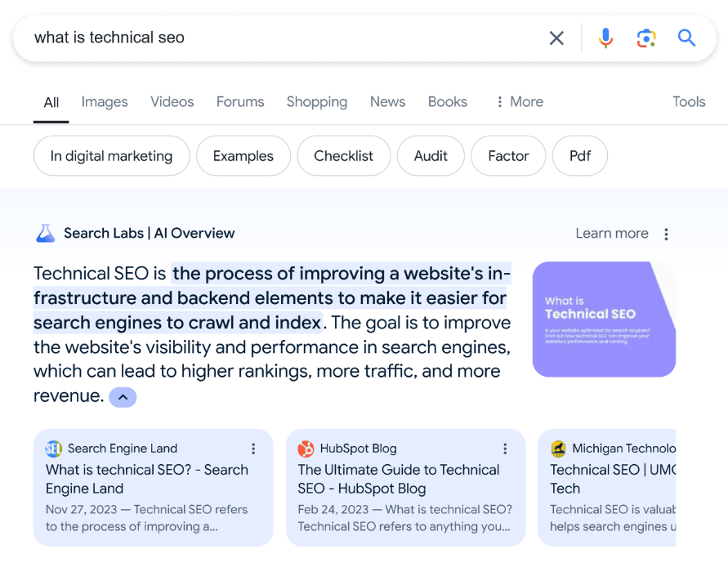Open the 'What is Technical SEO' purple thumbnail
Viewport: 728px width, 563px height.
[x=604, y=319]
